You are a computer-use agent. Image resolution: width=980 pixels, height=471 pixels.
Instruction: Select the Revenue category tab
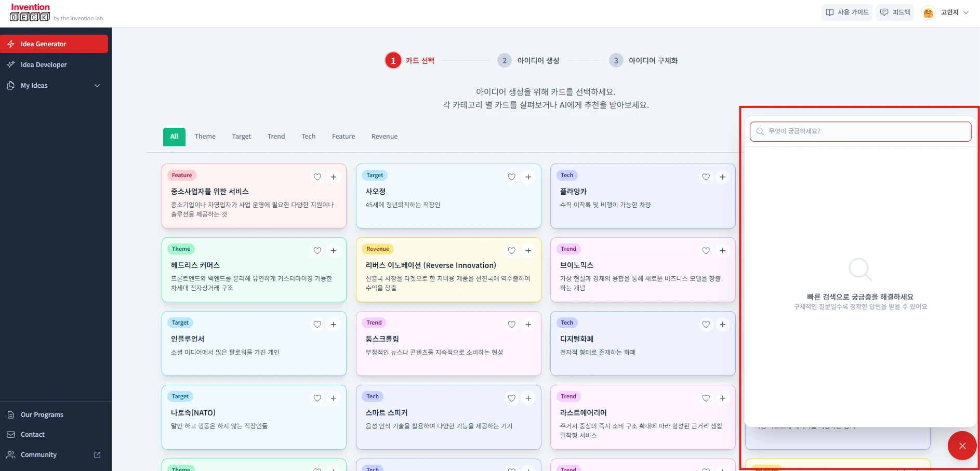coord(384,137)
